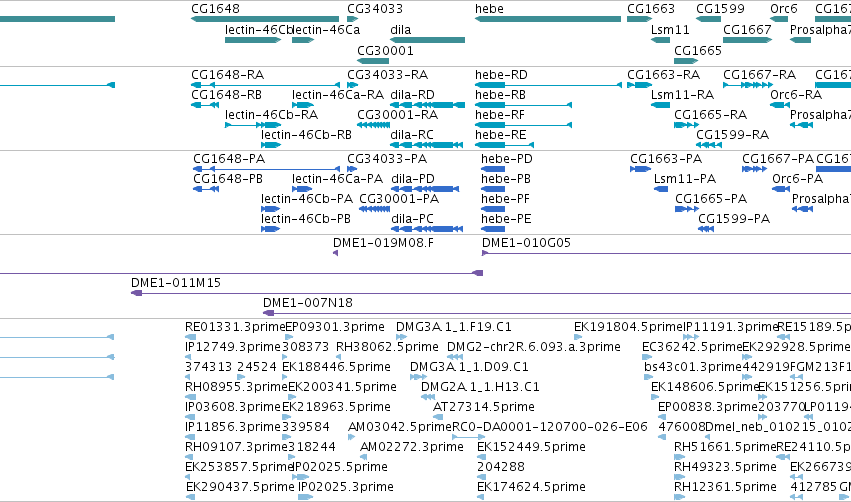This screenshot has height=502, width=851.
Task: Click transcript CG1648-RA
Action: pyautogui.click(x=227, y=75)
